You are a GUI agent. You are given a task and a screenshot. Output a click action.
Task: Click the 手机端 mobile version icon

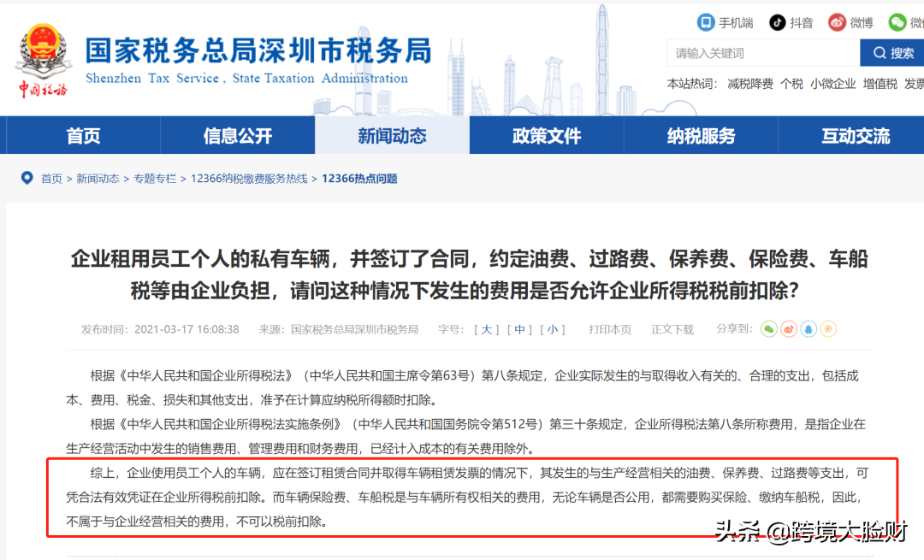705,21
